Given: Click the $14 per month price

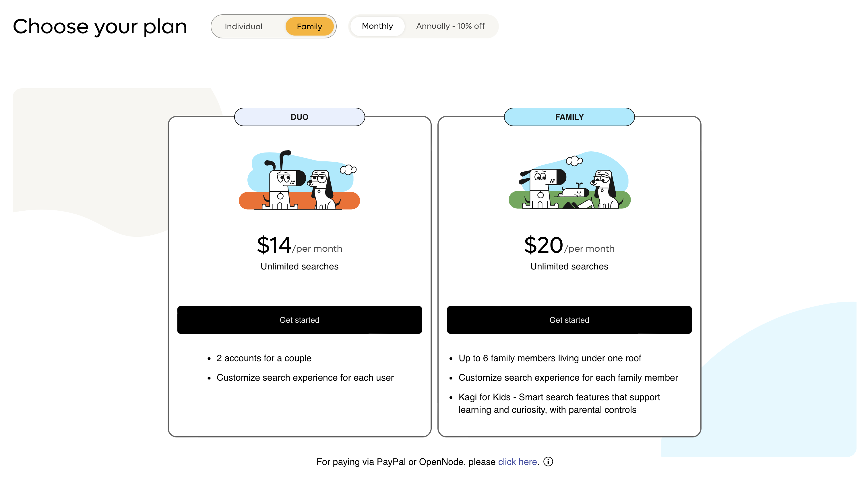Looking at the screenshot, I should [299, 245].
